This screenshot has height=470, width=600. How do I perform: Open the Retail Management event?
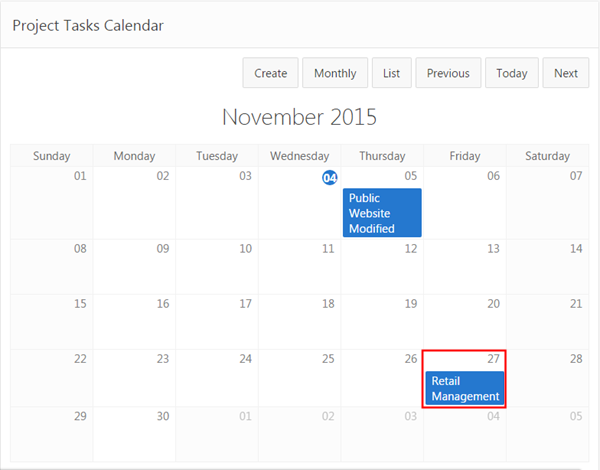[x=464, y=388]
